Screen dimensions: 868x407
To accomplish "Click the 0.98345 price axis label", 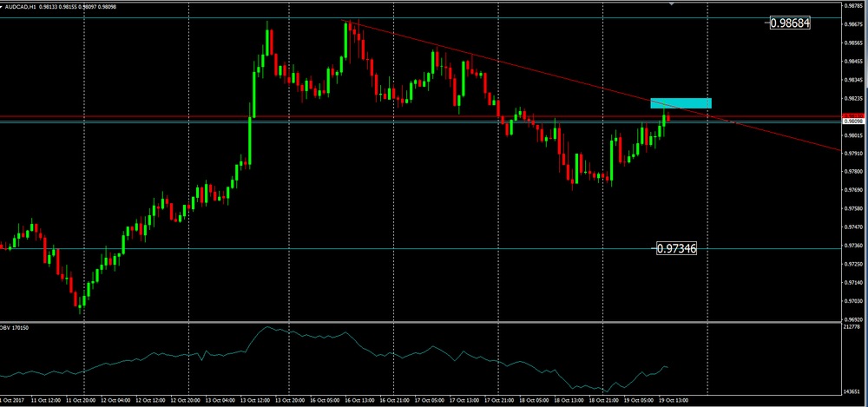I will click(852, 80).
